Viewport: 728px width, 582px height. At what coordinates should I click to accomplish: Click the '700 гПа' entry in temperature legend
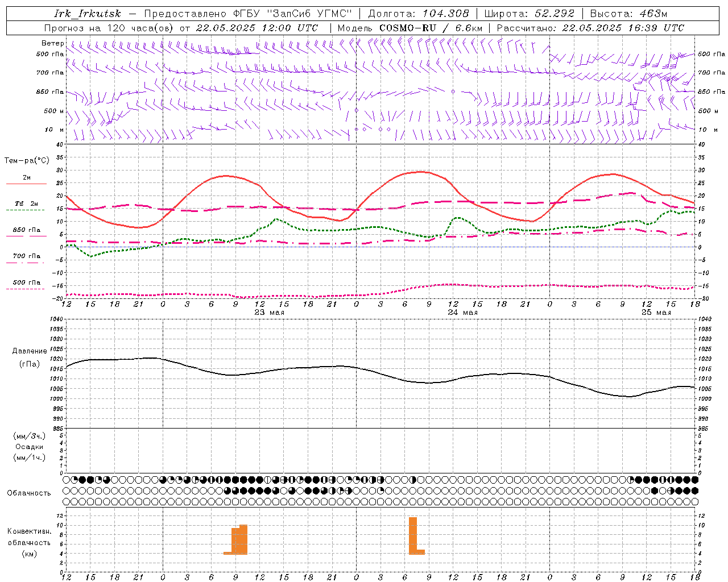(26, 256)
